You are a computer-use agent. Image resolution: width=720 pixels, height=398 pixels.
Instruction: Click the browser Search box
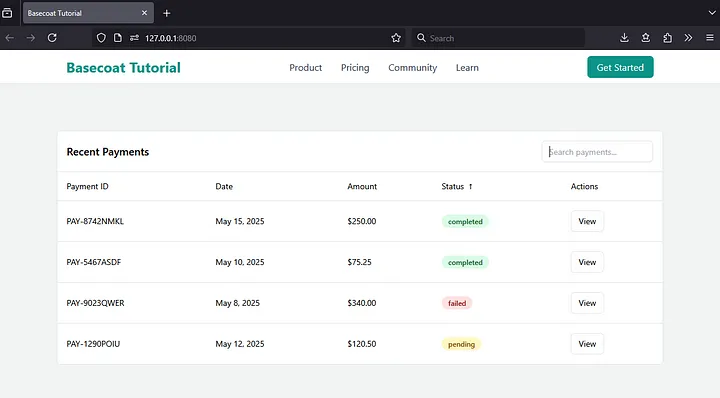tap(498, 38)
